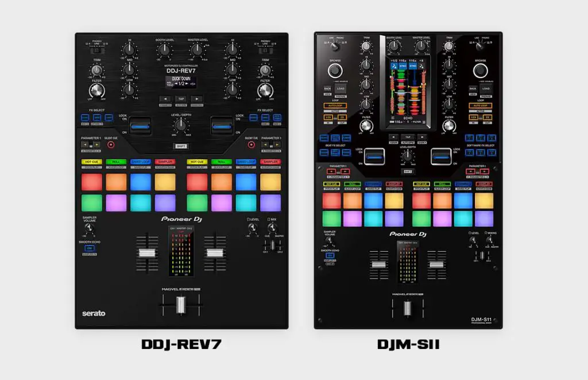Toggle left PHONO/LINE switch on DDJ-REV7

pos(96,51)
